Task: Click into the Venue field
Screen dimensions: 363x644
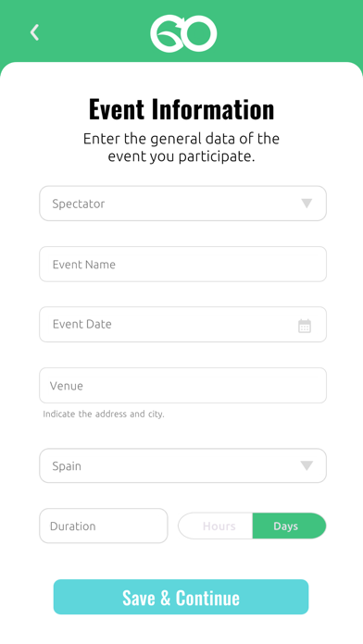Action: pyautogui.click(x=183, y=385)
